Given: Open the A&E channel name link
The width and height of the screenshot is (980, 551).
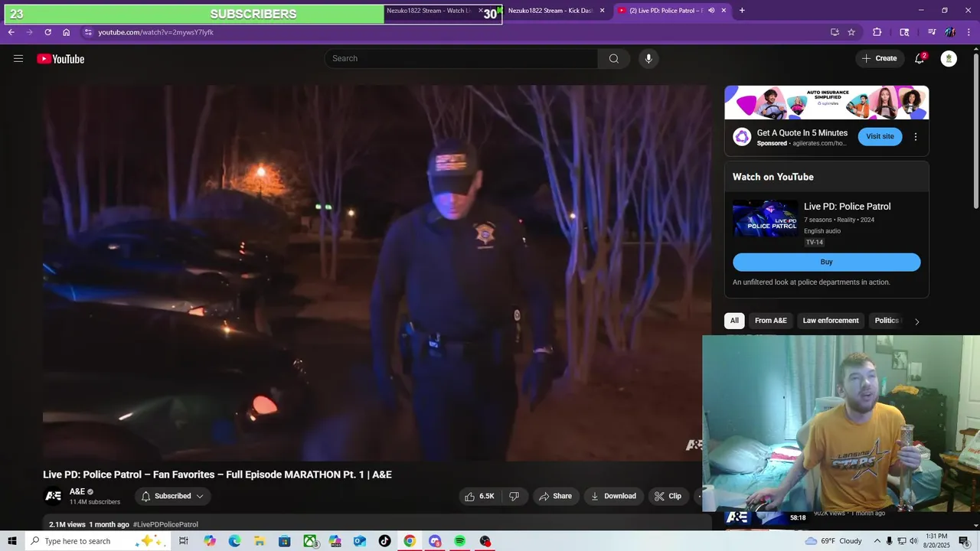Looking at the screenshot, I should 77,491.
